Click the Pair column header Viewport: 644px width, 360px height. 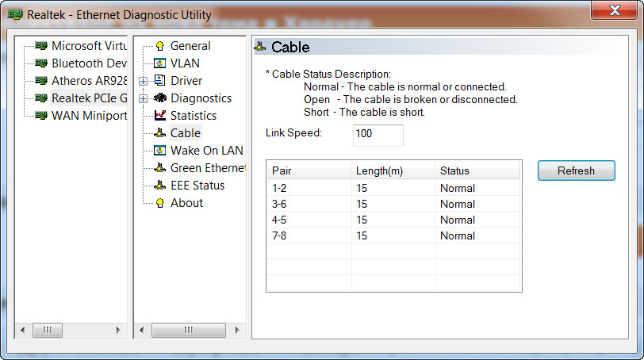point(309,170)
